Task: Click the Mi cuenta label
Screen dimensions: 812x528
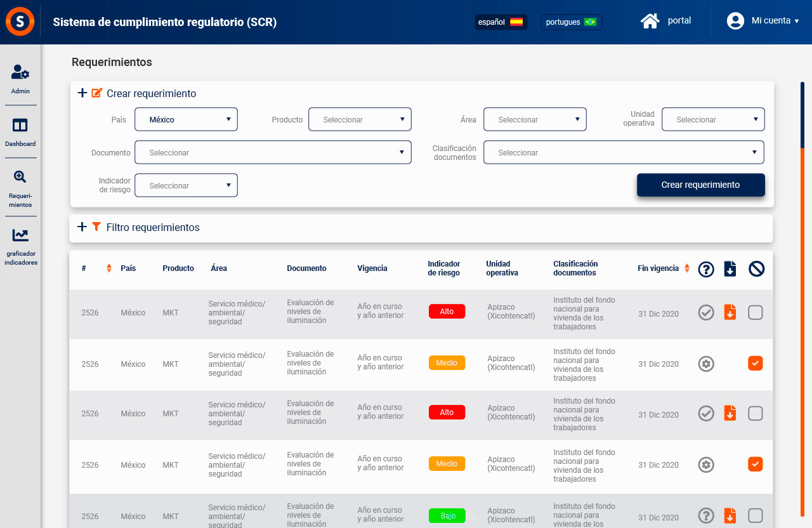Action: (x=771, y=20)
